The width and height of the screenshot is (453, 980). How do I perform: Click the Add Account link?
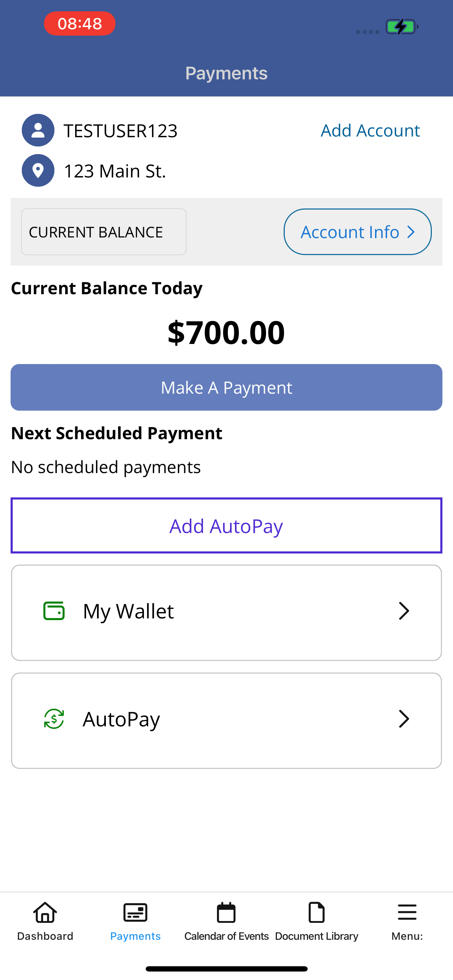click(370, 131)
